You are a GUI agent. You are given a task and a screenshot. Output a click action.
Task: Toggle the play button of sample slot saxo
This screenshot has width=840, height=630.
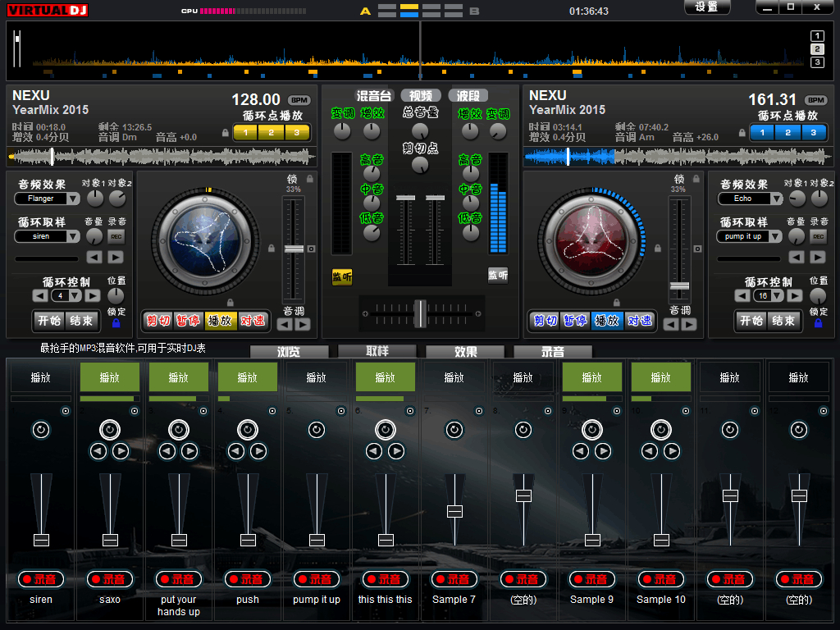click(x=110, y=377)
